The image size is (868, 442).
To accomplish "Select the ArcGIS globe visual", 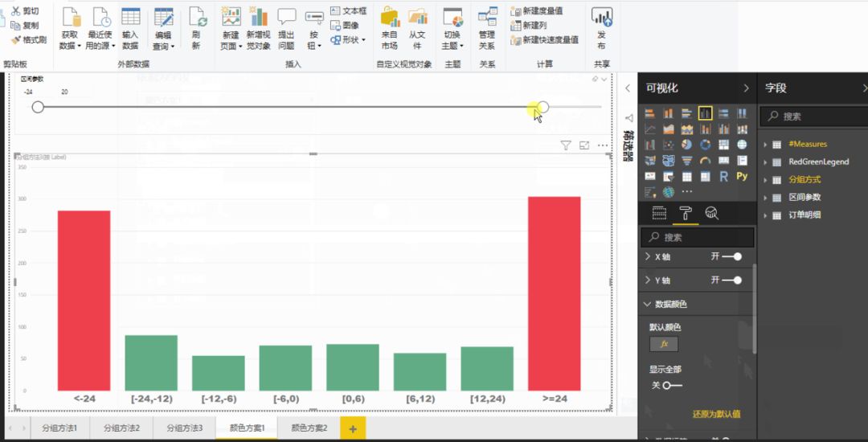I will pyautogui.click(x=669, y=193).
